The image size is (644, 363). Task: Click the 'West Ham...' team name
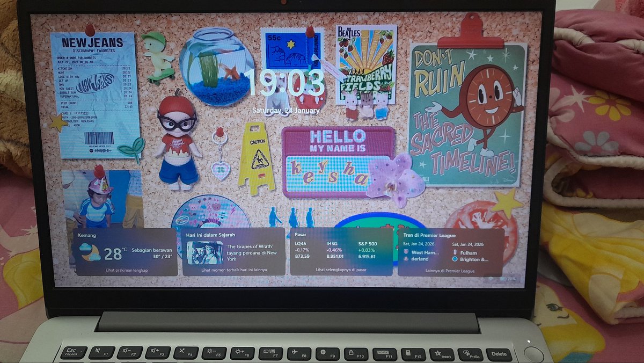point(425,252)
